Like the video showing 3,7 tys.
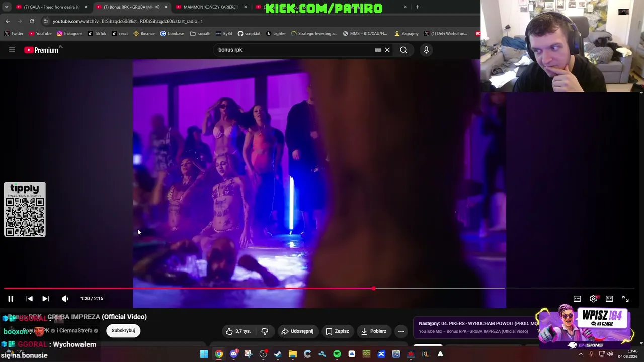Screen dimensions: 644x362 (238, 331)
